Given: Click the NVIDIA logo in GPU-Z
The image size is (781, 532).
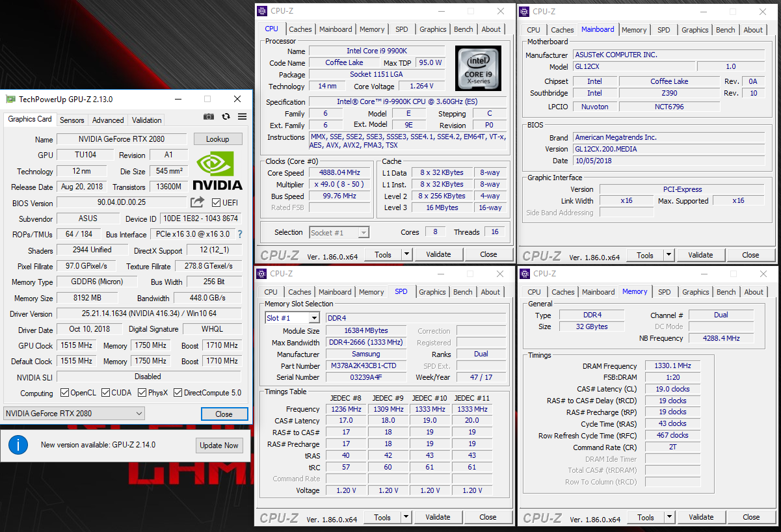Looking at the screenshot, I should point(217,171).
